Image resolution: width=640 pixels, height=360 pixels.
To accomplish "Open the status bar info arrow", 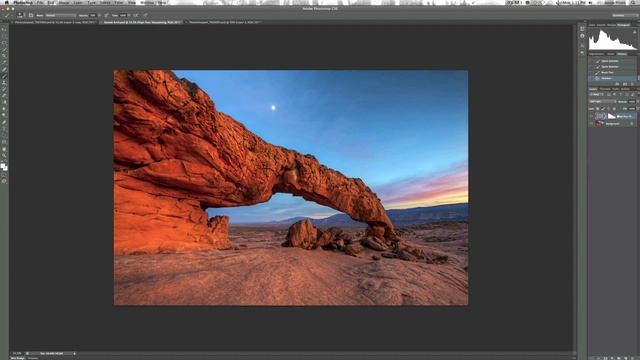I will [74, 353].
